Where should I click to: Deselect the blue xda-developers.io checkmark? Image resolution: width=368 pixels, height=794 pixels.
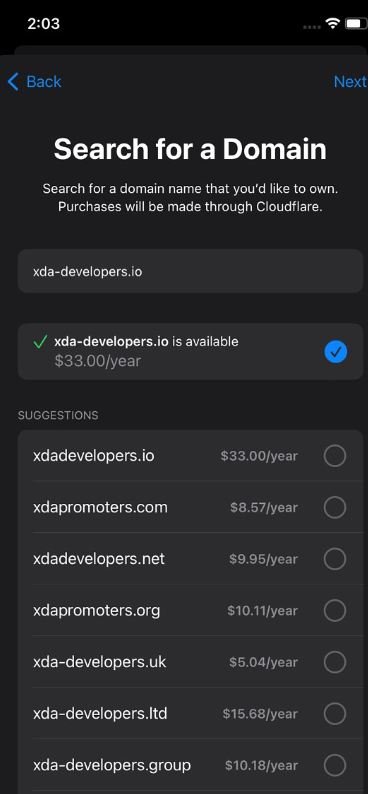click(336, 351)
